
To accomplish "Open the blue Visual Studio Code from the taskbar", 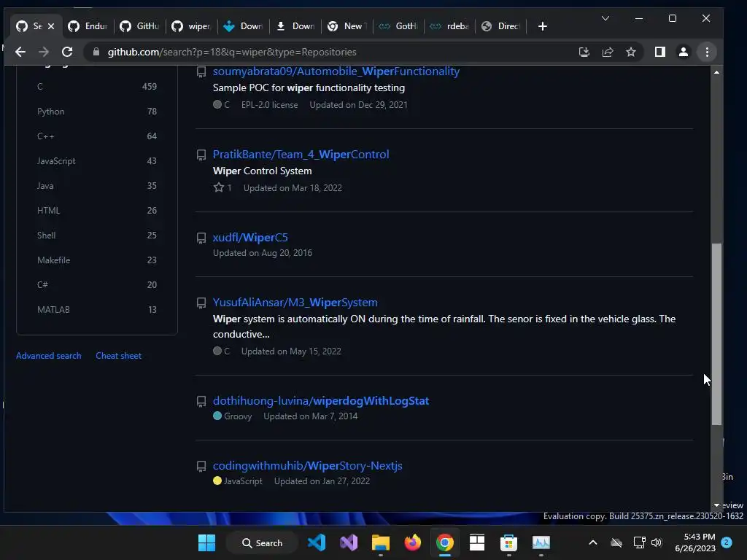I will pos(317,542).
